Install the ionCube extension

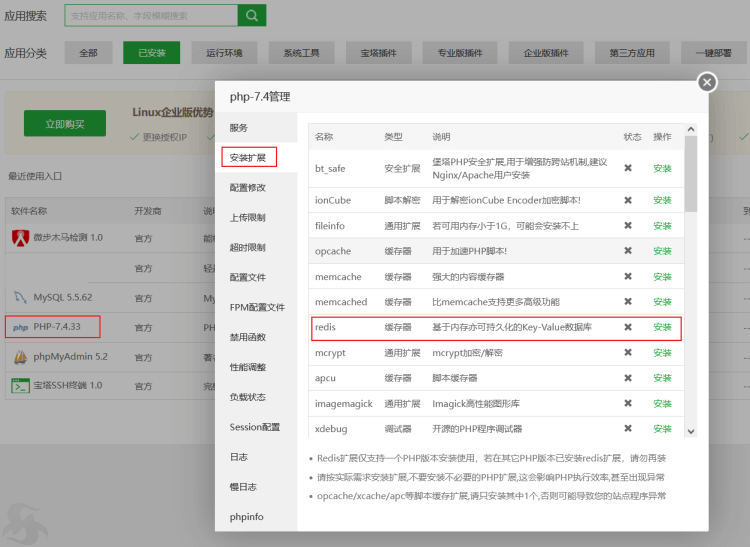point(662,200)
